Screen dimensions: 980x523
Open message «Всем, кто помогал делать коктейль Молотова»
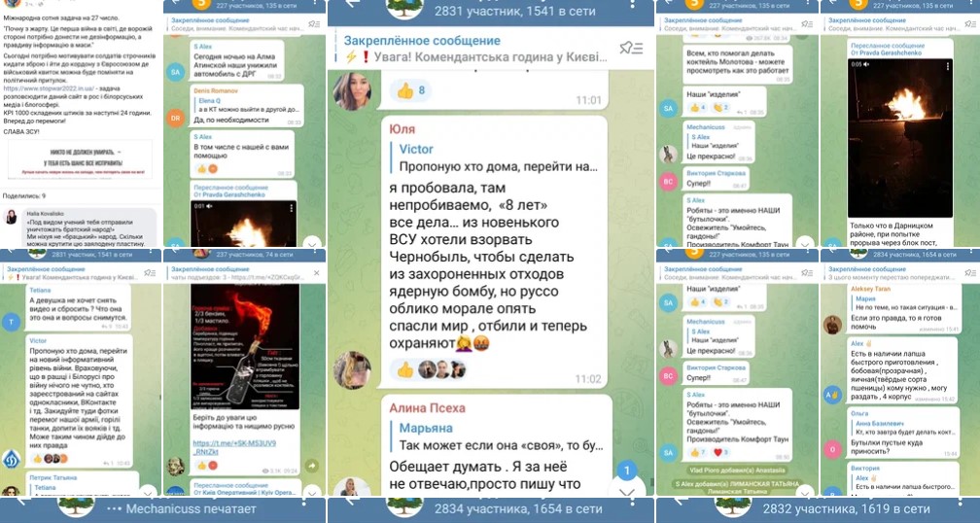tap(739, 65)
